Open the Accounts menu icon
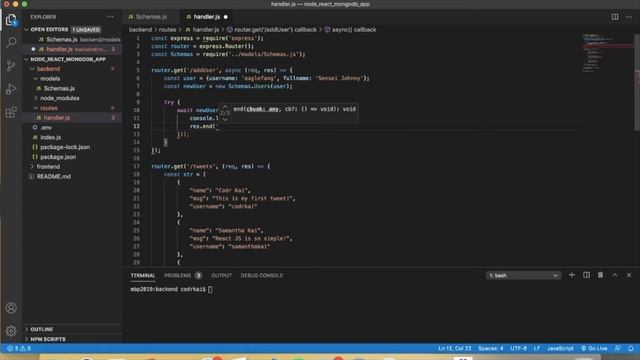Screen dimensions: 640x360 11,308
